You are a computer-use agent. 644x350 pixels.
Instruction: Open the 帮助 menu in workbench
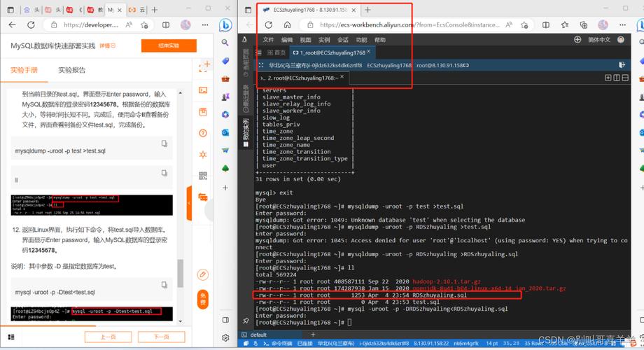point(380,40)
